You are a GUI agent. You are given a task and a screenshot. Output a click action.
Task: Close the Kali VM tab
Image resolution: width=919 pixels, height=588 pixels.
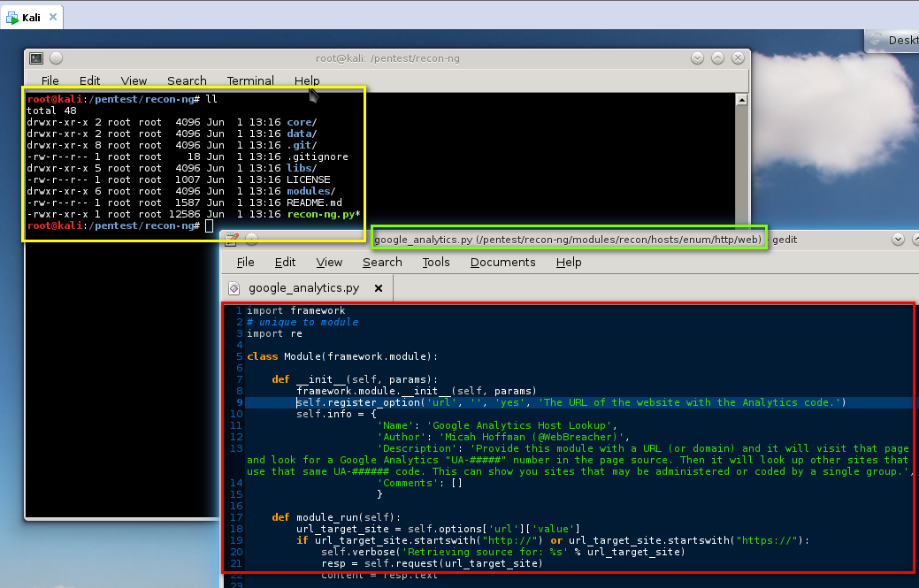53,17
